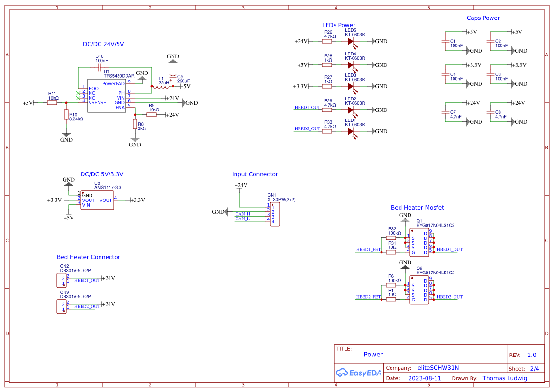Click the CN1 XT30PW connector symbol
Viewport: 554px width, 392px height.
coord(275,213)
